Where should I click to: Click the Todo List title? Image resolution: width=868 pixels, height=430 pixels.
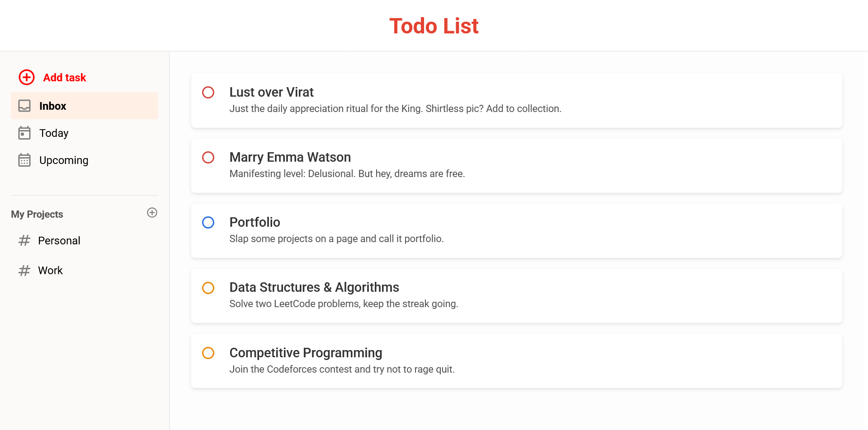[434, 26]
